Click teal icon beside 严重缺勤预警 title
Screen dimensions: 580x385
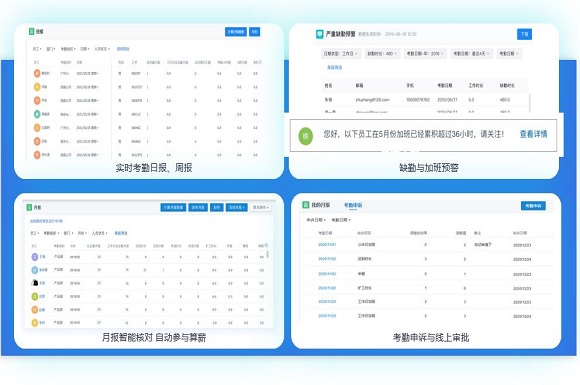pyautogui.click(x=319, y=34)
